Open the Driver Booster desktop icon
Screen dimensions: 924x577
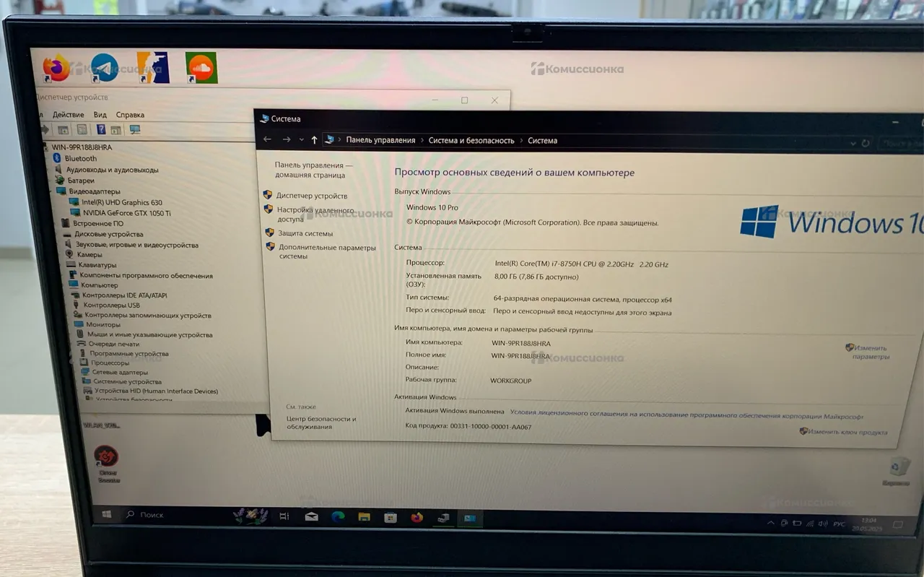tap(107, 464)
